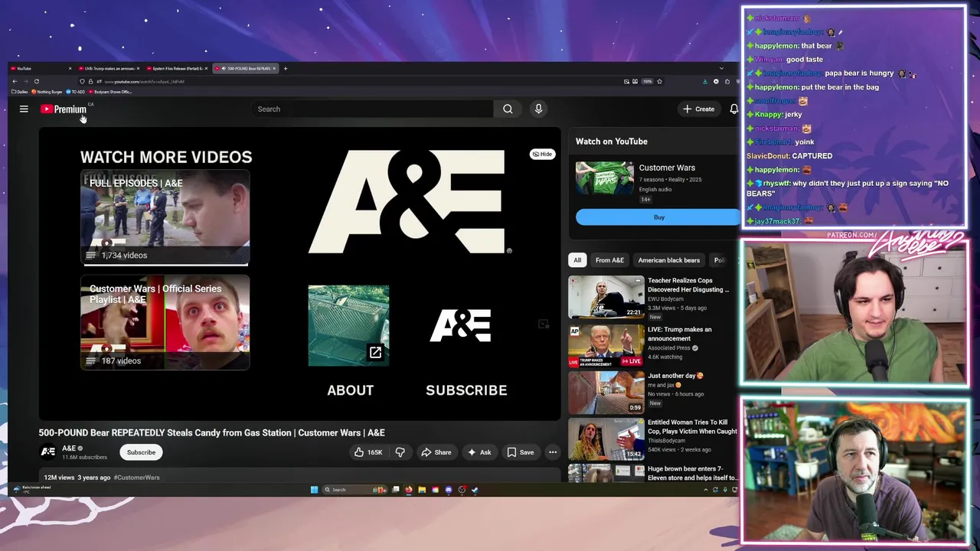Click the Windows taskbar Search box
980x551 pixels.
[354, 490]
